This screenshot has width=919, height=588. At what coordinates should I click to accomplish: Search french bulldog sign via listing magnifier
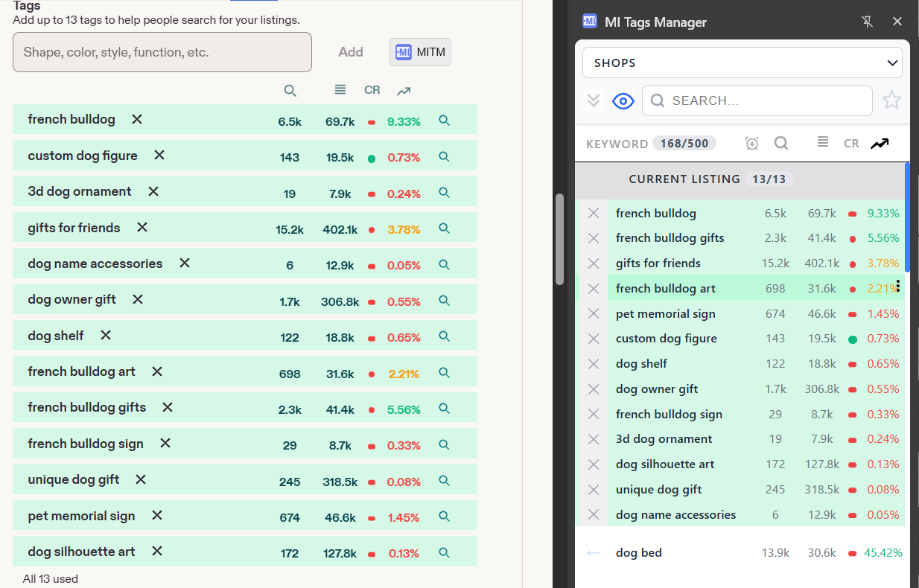[x=445, y=444]
